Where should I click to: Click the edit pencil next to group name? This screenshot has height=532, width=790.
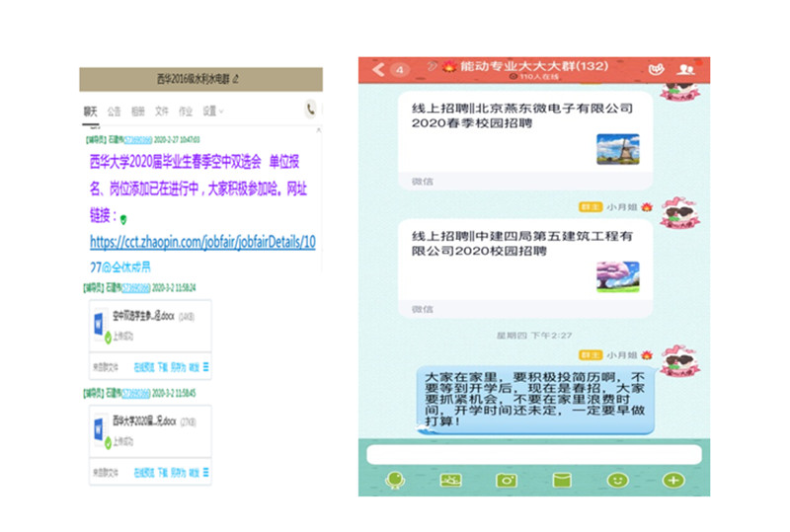(236, 77)
